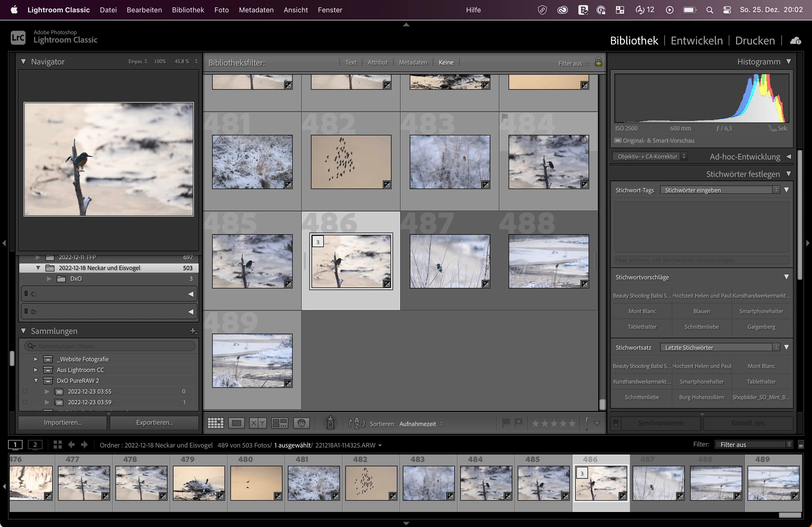This screenshot has width=812, height=527.
Task: Click the Exportieren button
Action: [x=155, y=423]
